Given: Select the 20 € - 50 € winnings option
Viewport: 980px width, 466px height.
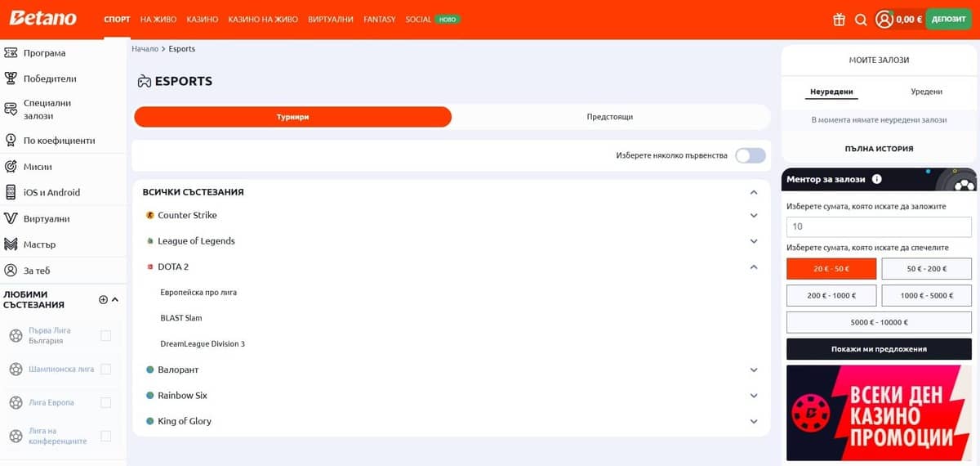Looking at the screenshot, I should pos(831,269).
